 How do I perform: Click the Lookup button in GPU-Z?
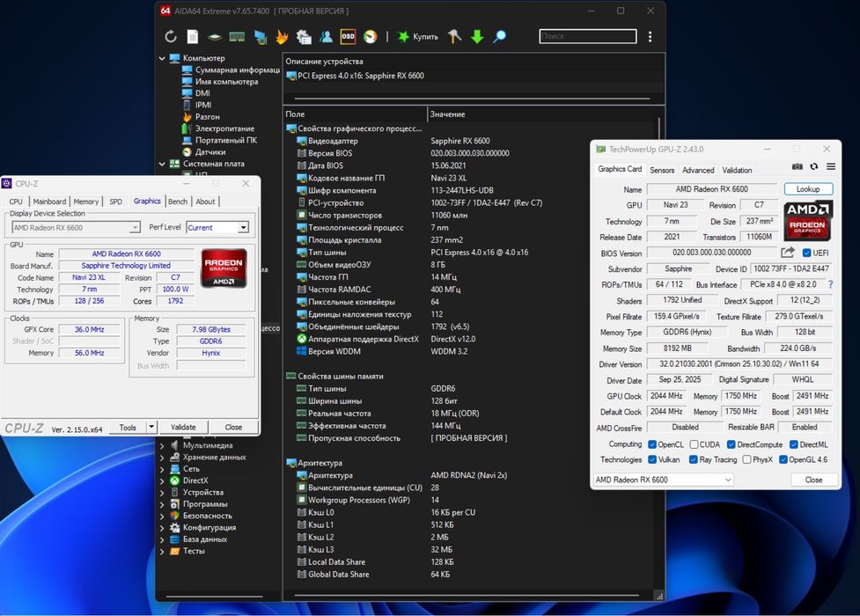[x=808, y=188]
